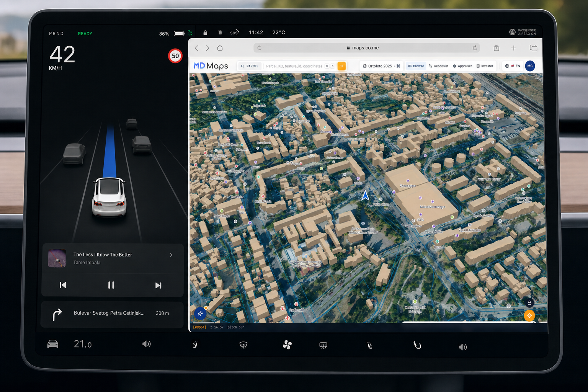
Task: Open the browser home page
Action: (x=220, y=48)
